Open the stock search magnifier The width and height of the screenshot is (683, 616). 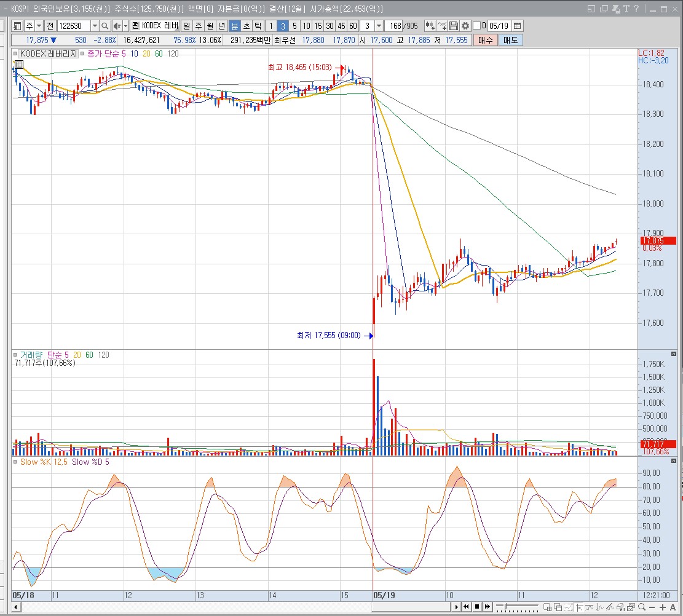click(x=105, y=26)
